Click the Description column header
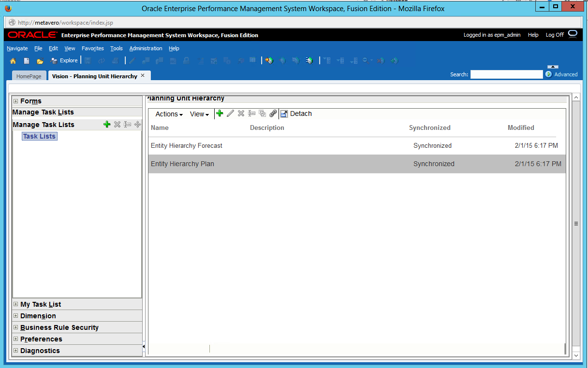 click(267, 127)
